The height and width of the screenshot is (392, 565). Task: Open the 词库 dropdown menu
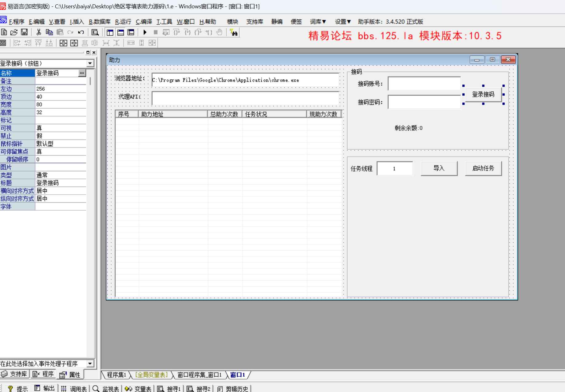[x=318, y=22]
